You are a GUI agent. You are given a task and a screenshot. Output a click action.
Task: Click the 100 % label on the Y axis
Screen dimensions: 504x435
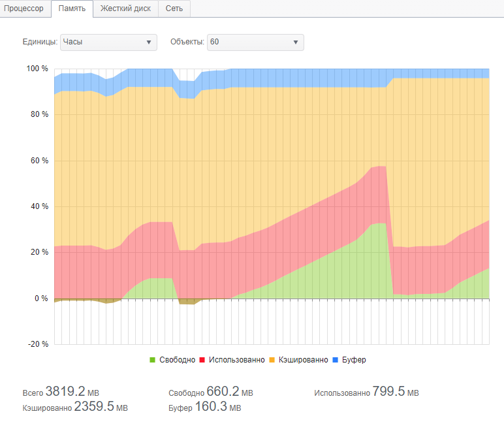point(37,69)
